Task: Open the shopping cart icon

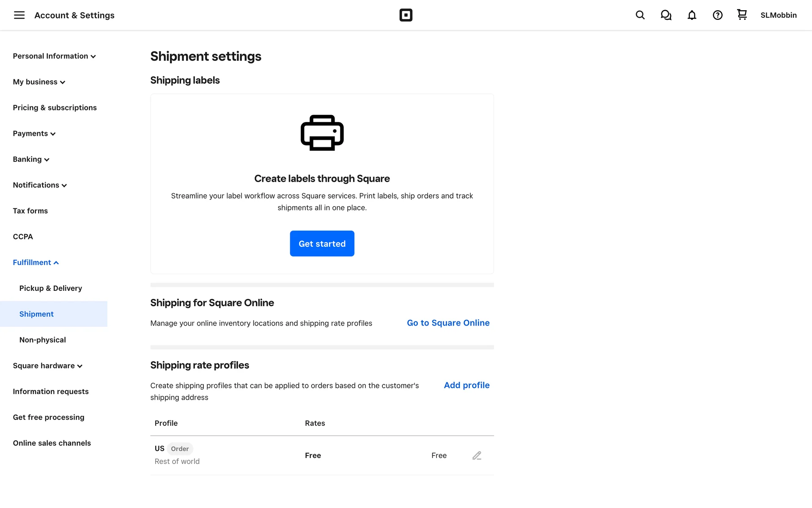Action: click(742, 15)
